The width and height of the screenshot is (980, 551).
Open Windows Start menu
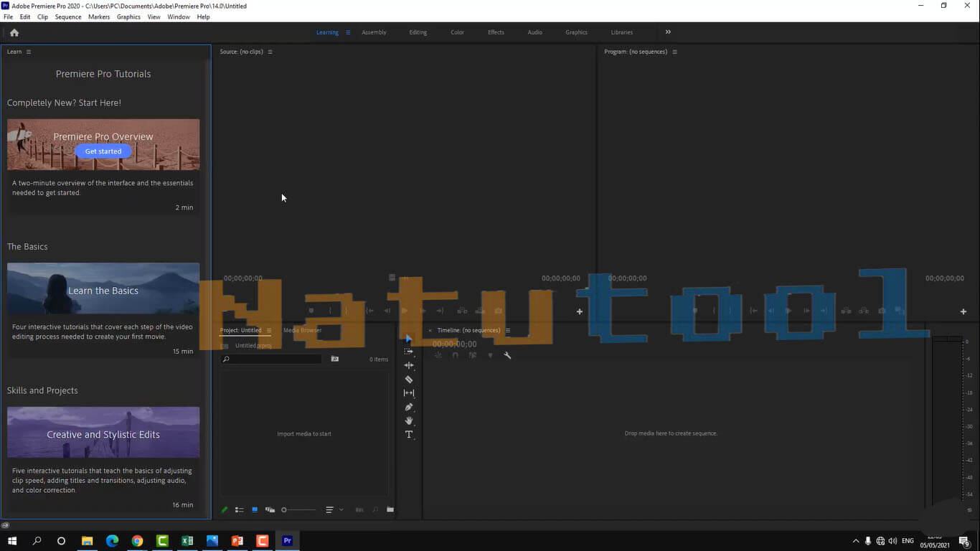point(12,541)
